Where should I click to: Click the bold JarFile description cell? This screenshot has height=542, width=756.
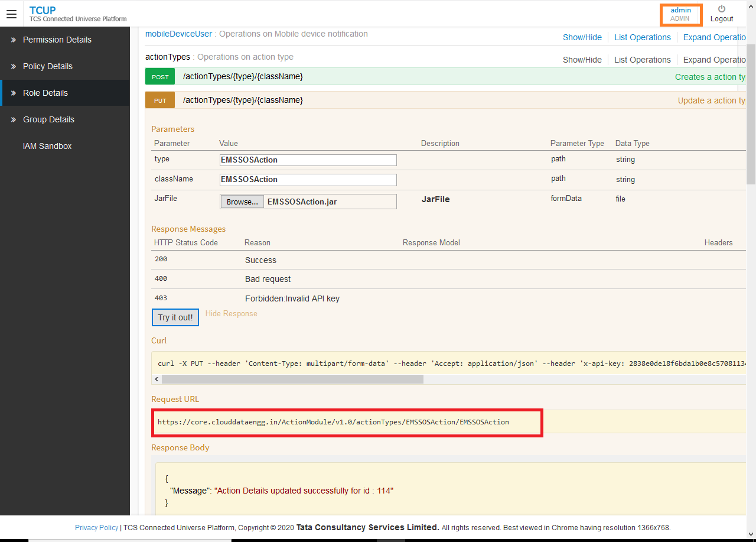(436, 199)
